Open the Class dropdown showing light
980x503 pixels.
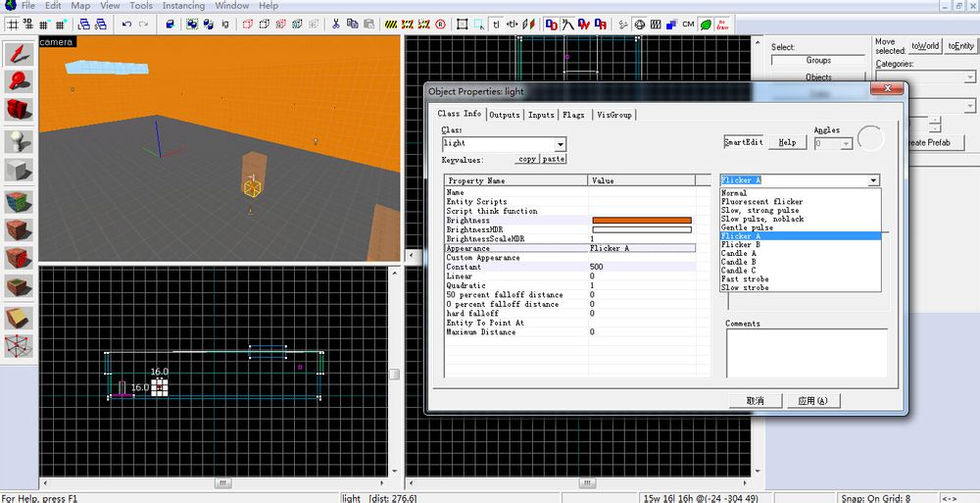point(560,144)
